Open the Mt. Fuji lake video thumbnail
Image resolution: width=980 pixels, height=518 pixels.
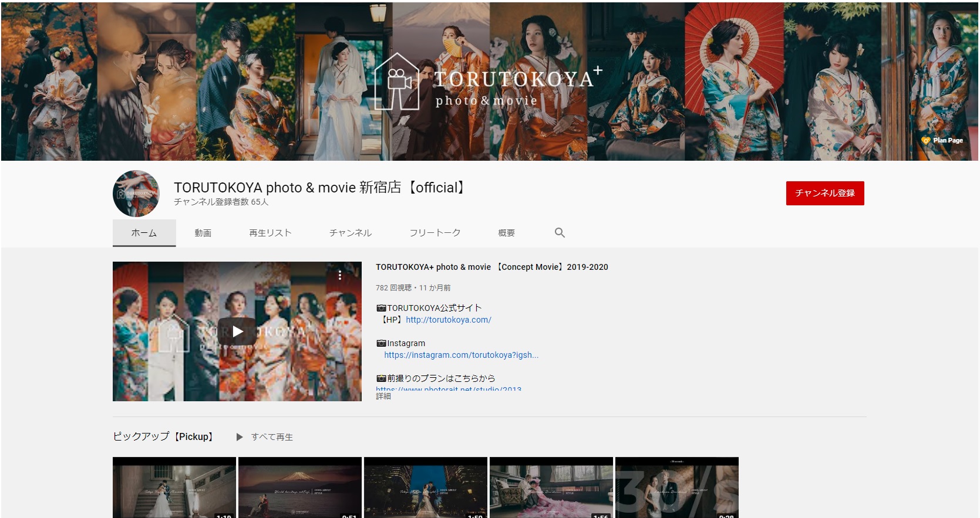click(300, 487)
